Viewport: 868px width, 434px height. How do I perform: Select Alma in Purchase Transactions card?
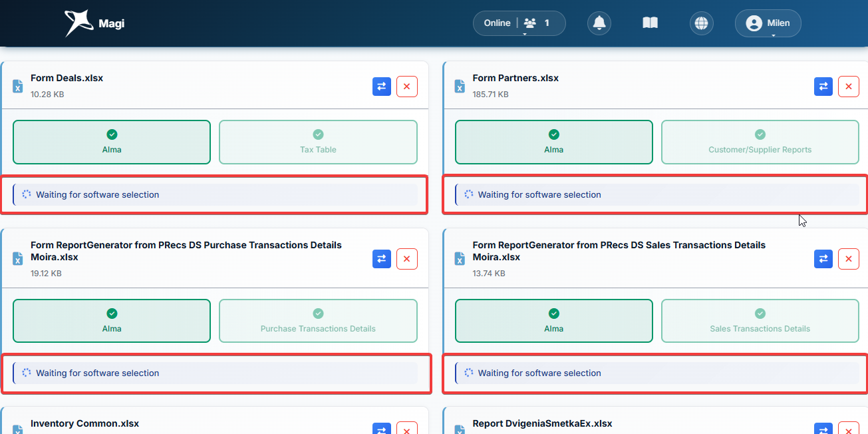[112, 321]
